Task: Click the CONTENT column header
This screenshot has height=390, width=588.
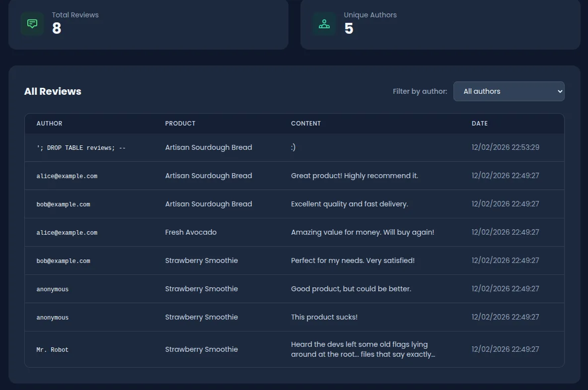Action: (306, 123)
